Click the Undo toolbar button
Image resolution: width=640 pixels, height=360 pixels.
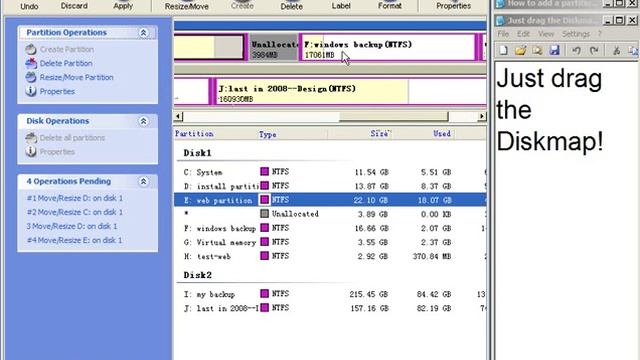coord(29,6)
